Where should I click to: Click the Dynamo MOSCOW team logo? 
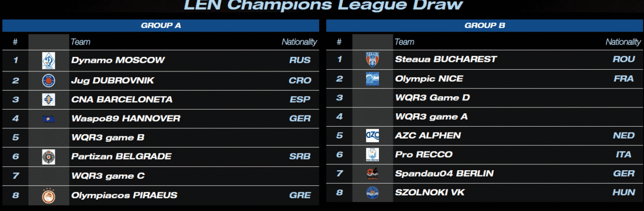49,61
